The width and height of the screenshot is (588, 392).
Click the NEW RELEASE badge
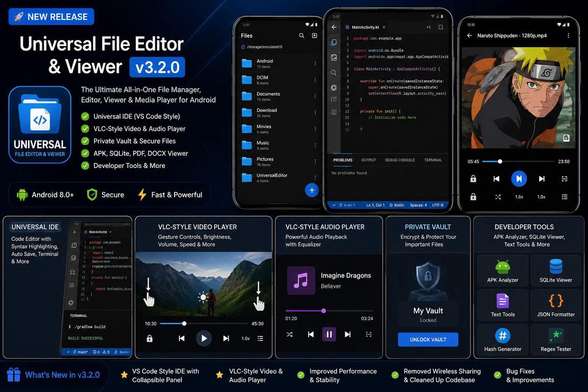tap(52, 17)
